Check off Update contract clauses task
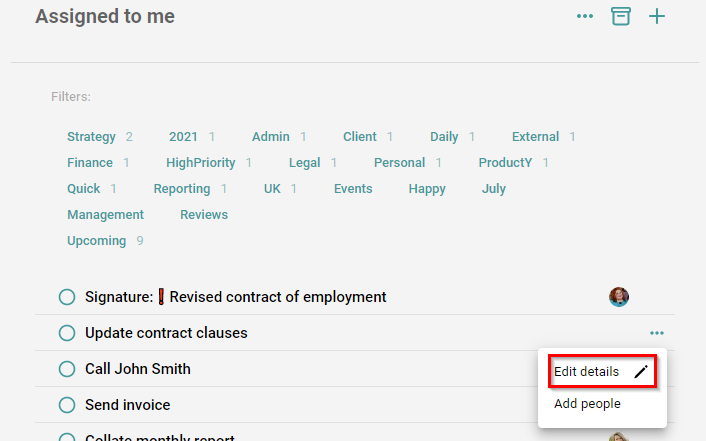 click(67, 333)
